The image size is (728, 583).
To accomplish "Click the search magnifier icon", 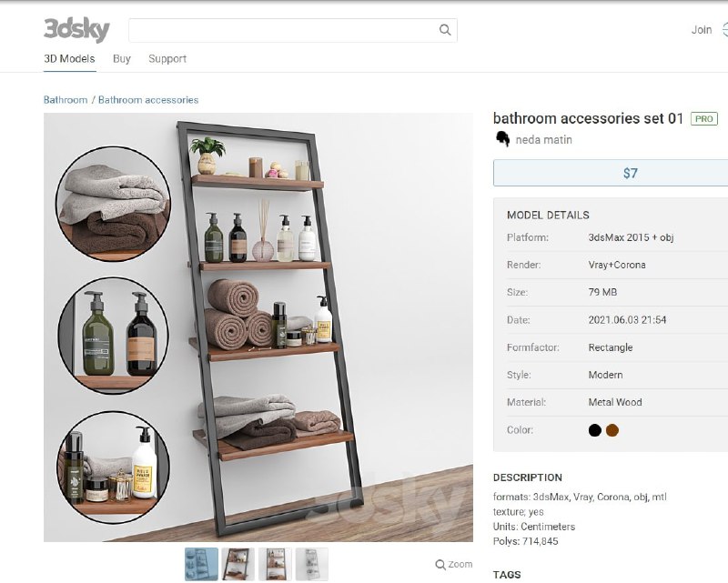I will pos(445,30).
